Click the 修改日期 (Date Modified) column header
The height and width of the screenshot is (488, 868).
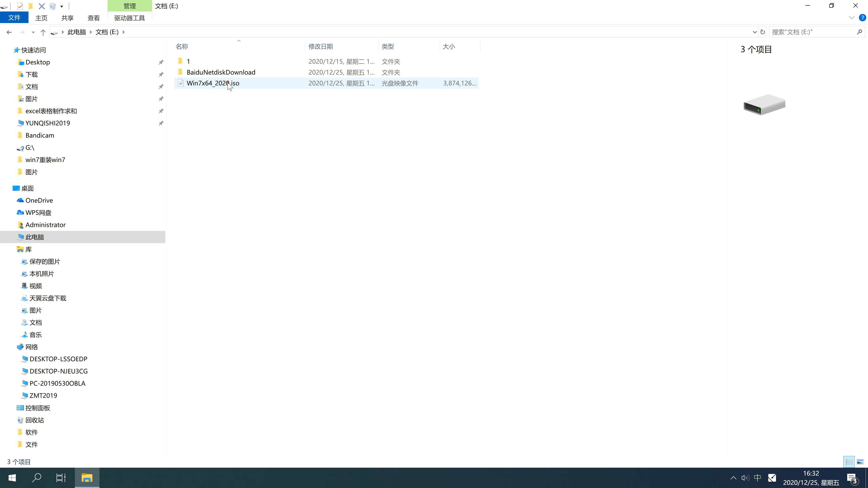pos(321,47)
